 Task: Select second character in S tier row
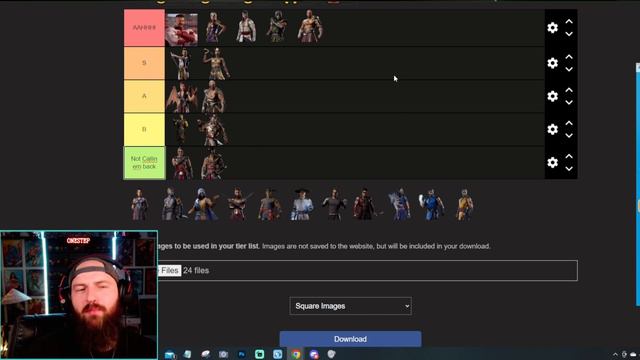pos(216,63)
